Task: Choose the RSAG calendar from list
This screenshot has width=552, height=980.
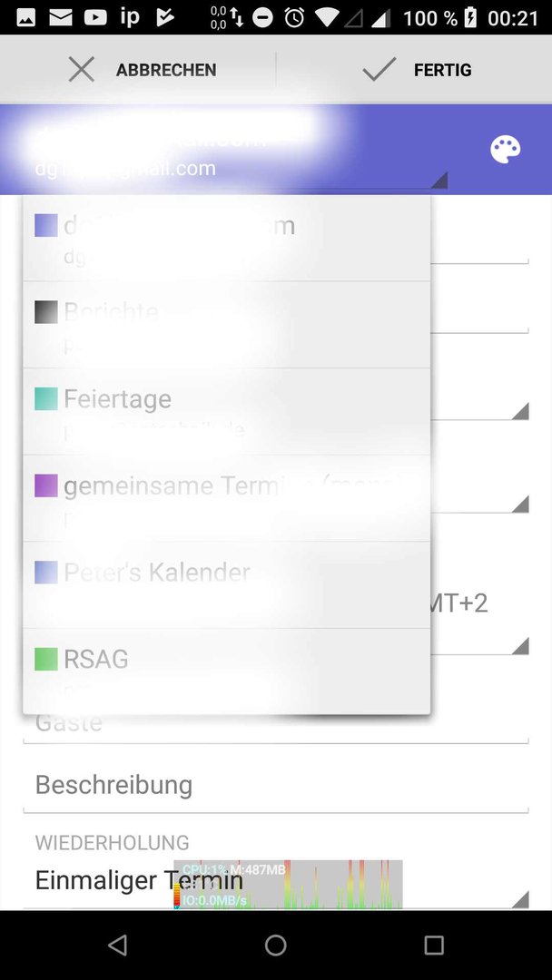Action: point(226,671)
